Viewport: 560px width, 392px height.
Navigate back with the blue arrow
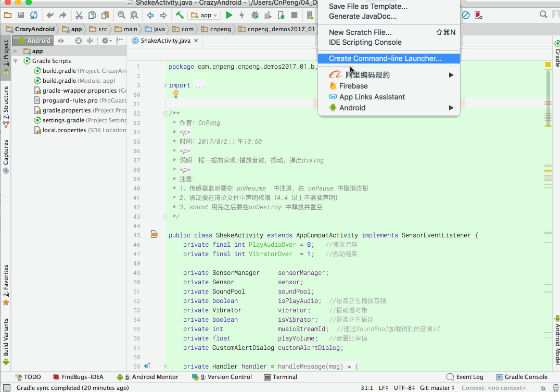pos(150,15)
